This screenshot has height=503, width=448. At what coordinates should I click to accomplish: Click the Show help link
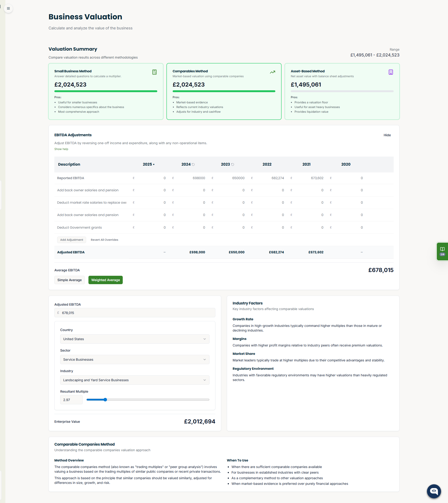click(61, 149)
